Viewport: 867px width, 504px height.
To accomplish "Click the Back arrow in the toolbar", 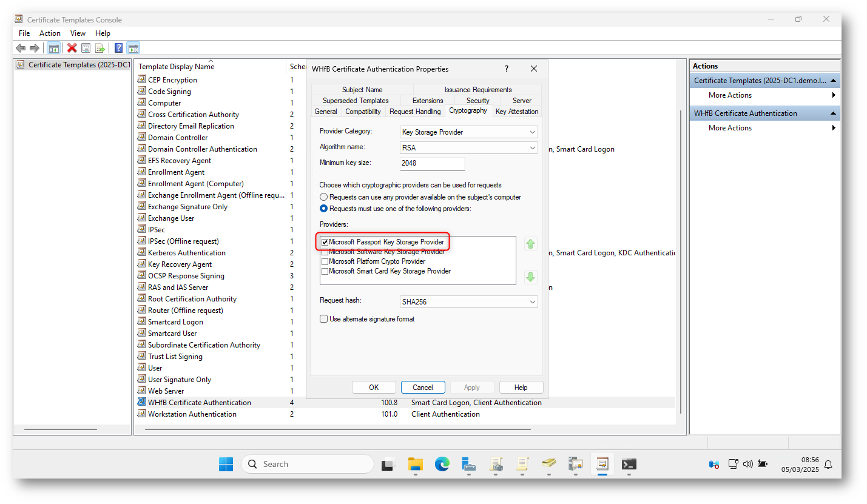I will pyautogui.click(x=21, y=48).
